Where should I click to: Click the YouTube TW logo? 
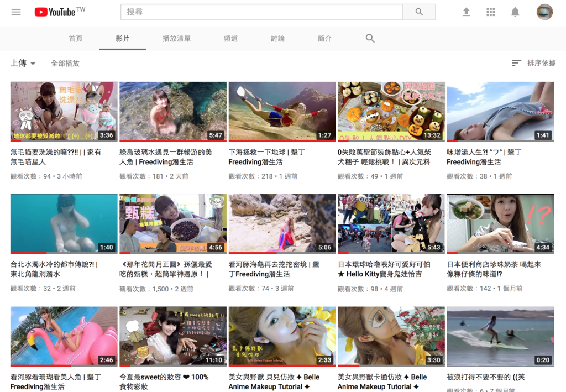click(60, 12)
